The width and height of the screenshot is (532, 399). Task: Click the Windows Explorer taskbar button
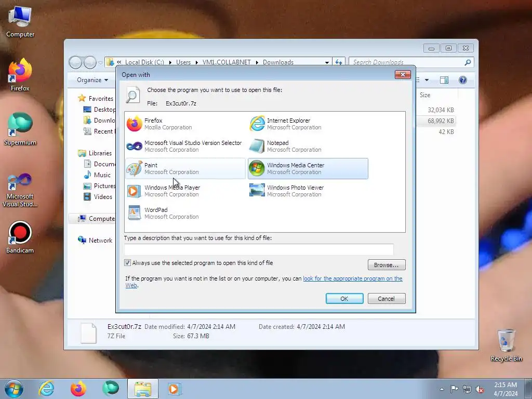point(143,389)
